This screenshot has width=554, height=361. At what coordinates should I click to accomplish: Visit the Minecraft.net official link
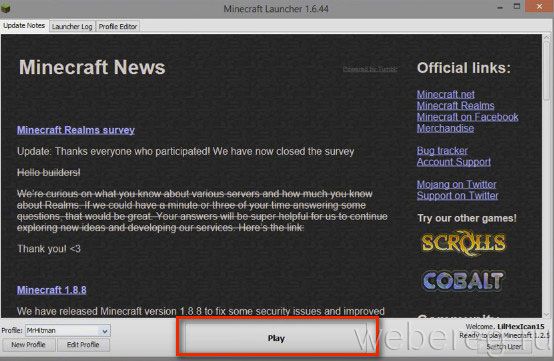[x=446, y=94]
